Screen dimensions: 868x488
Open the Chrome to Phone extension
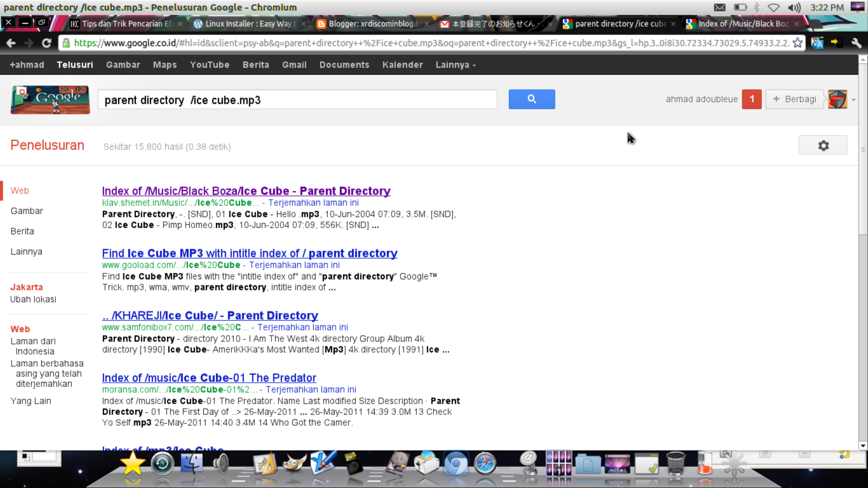[x=837, y=43]
